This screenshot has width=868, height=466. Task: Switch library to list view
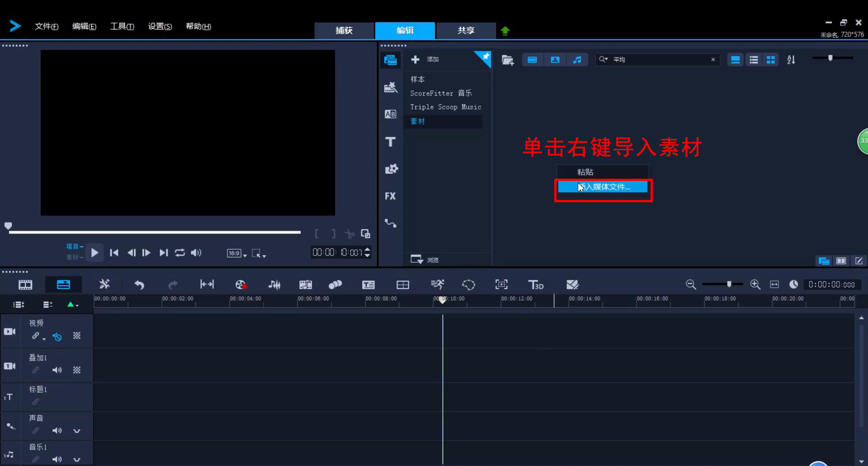[x=754, y=59]
